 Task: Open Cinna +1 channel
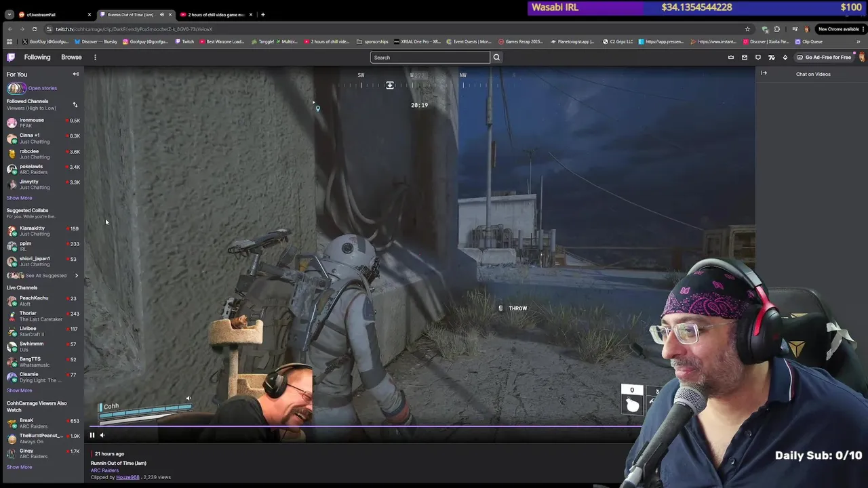coord(42,138)
